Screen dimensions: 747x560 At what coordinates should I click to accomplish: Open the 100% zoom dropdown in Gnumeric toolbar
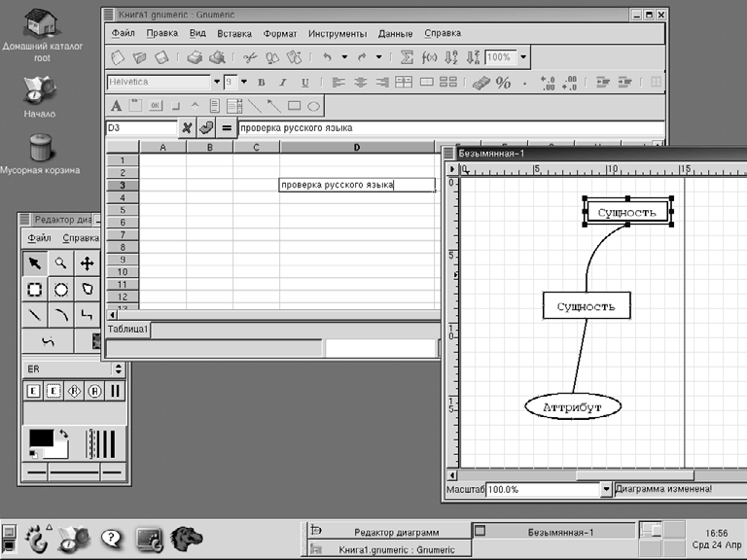(x=523, y=58)
